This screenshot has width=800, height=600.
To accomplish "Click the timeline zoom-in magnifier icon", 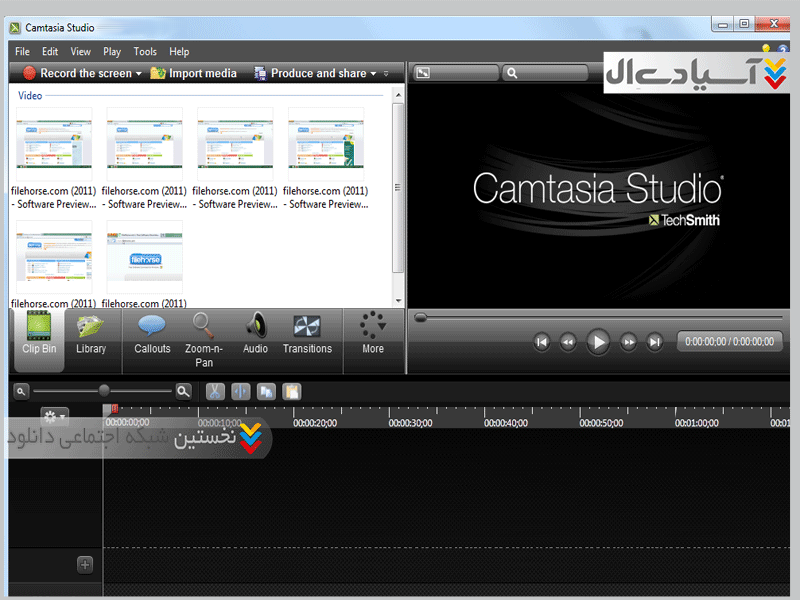I will 183,392.
